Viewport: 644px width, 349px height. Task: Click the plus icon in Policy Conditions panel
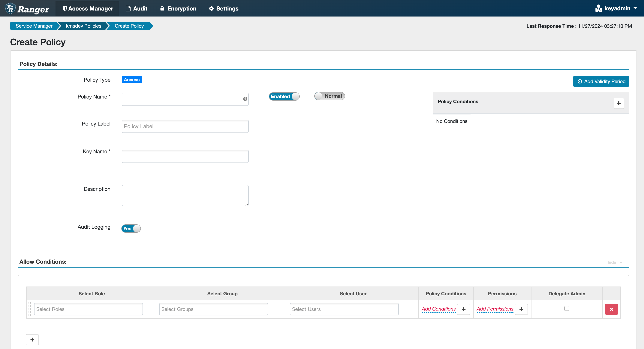tap(618, 103)
